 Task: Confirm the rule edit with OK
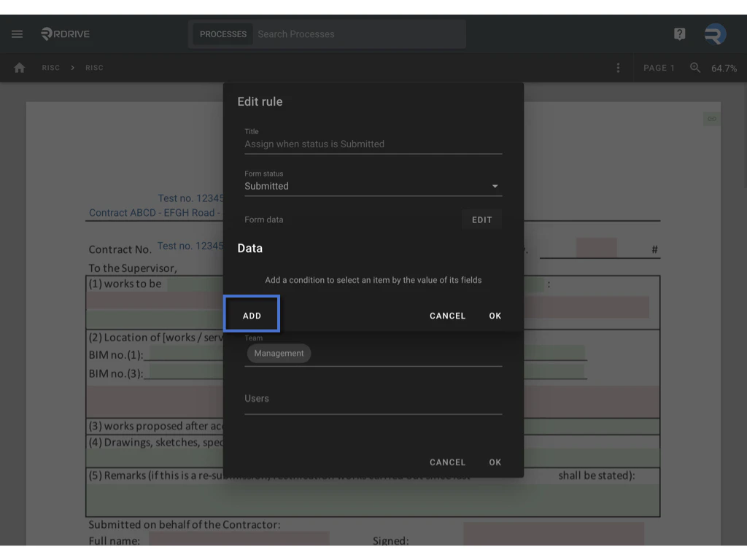495,462
